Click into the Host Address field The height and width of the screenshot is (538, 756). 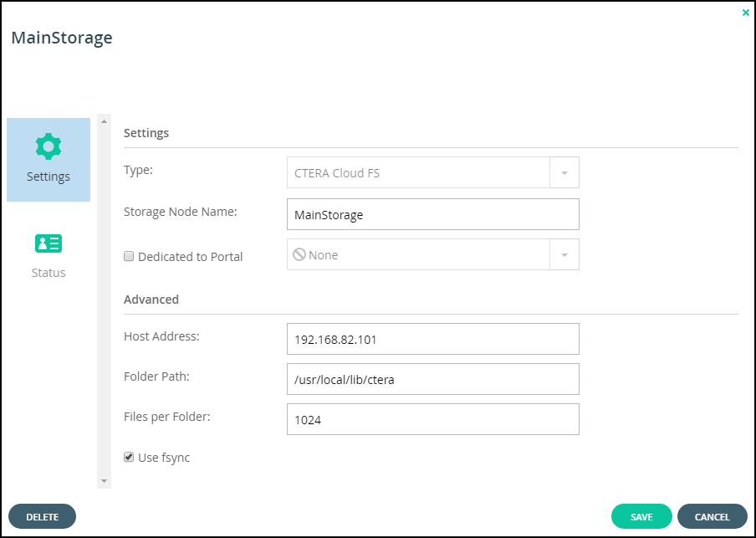coord(433,339)
